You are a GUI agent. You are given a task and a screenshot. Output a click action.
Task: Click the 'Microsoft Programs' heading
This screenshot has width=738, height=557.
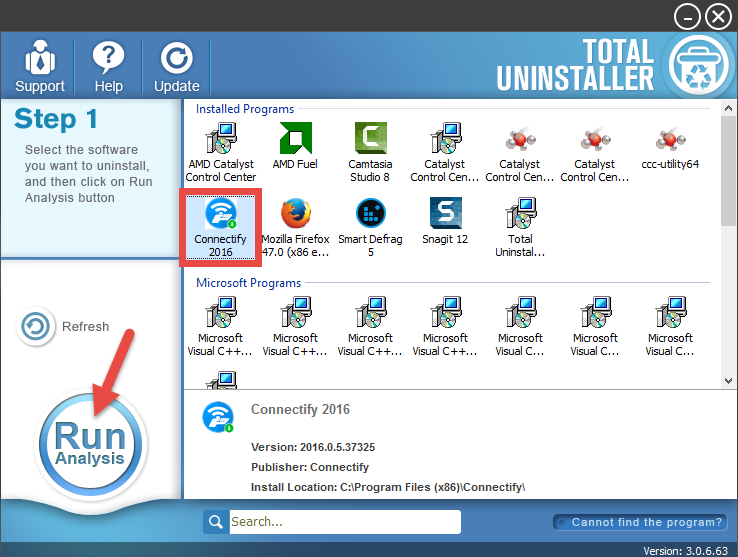click(249, 283)
